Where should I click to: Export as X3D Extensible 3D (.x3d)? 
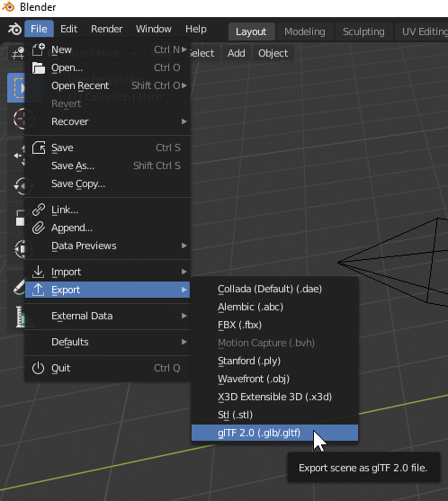coord(274,397)
